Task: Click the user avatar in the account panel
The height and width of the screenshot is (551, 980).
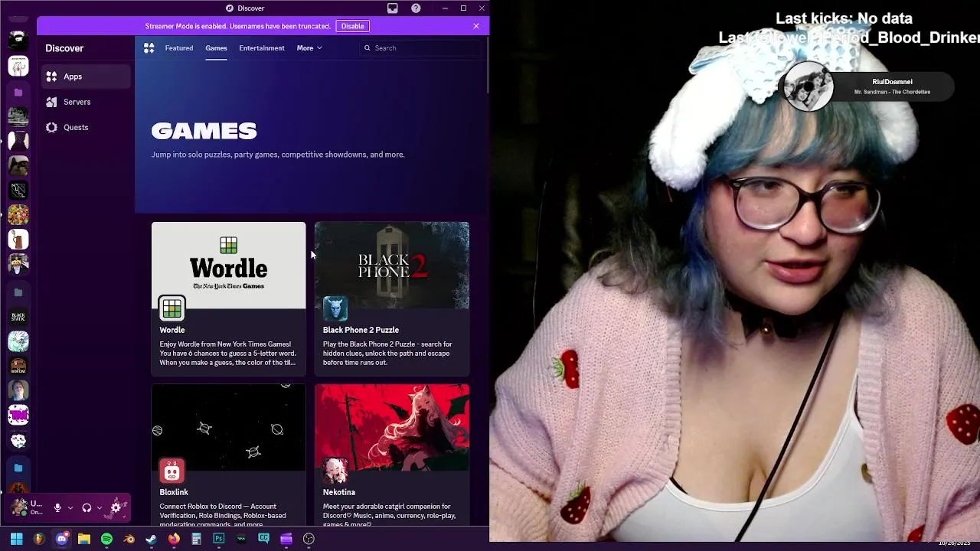Action: tap(18, 507)
